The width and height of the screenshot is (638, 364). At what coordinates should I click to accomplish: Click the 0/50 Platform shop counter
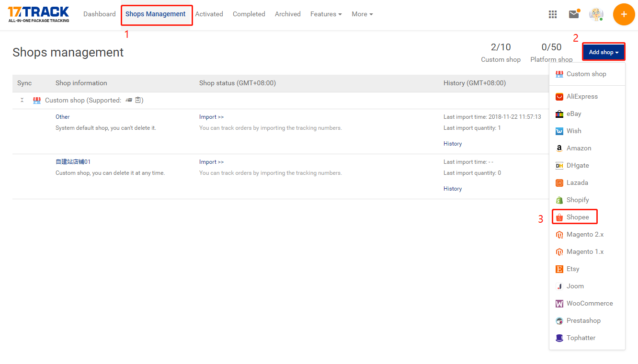pos(551,53)
